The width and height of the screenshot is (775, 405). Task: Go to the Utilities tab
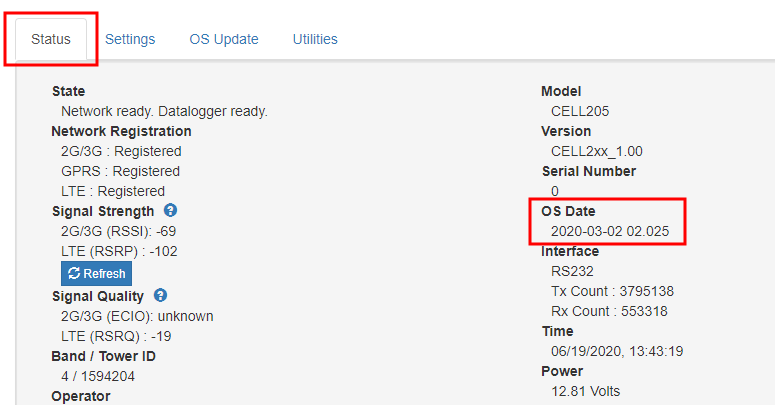[315, 39]
